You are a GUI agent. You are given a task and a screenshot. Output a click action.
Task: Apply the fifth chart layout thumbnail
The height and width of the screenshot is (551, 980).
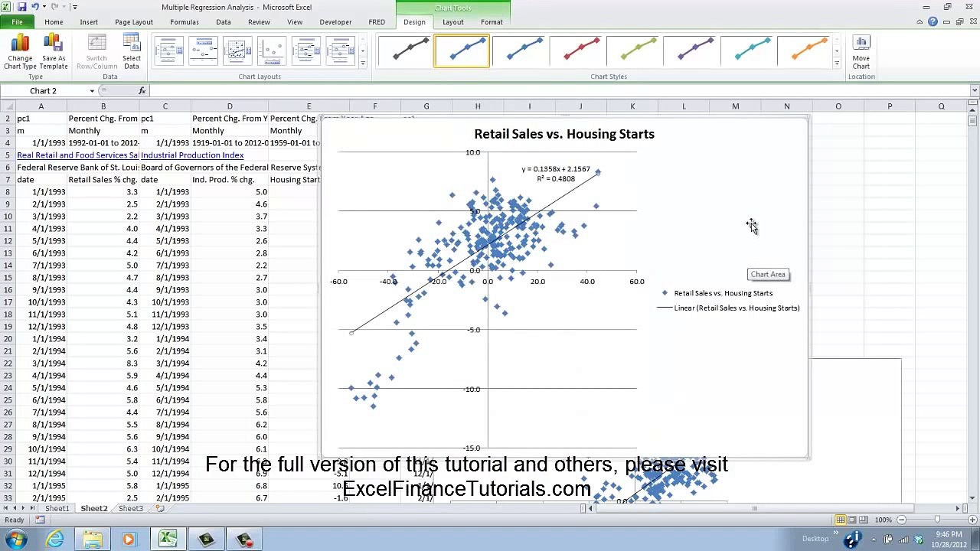point(306,52)
